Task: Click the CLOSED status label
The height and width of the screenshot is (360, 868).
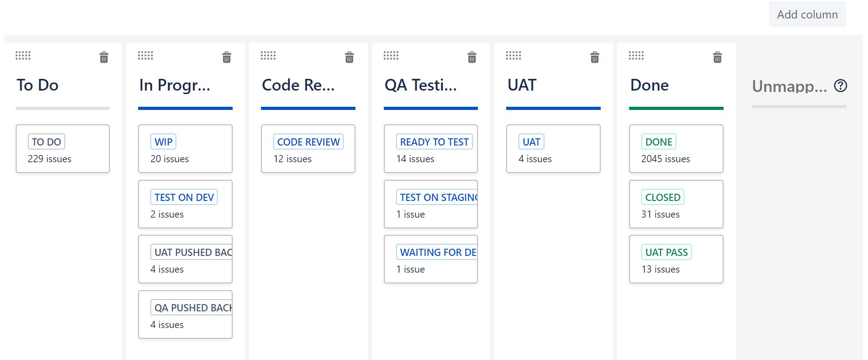Action: pyautogui.click(x=663, y=197)
